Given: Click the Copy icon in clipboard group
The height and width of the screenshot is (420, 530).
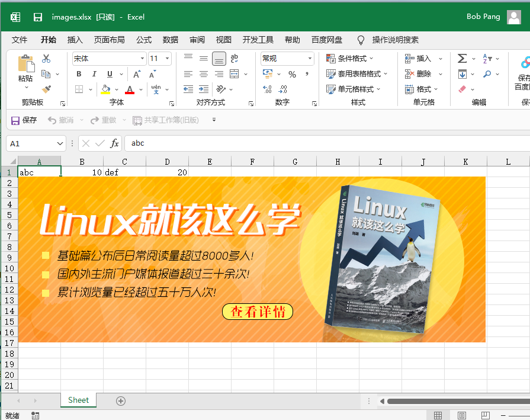Looking at the screenshot, I should click(46, 73).
